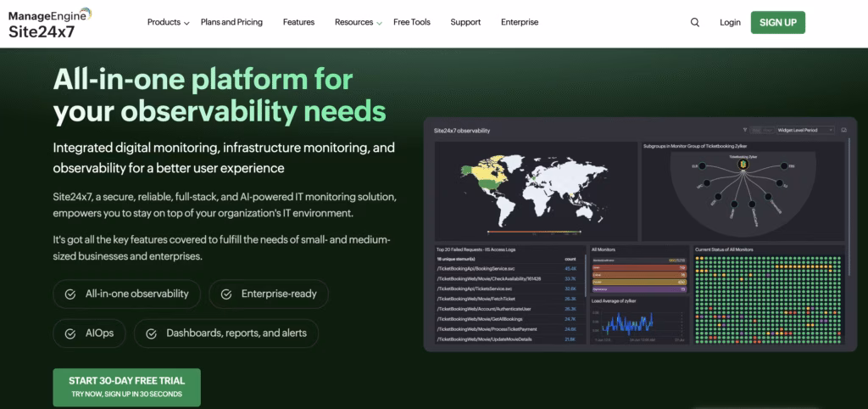Click the All-in-one observability checkmark icon
This screenshot has width=868, height=409.
point(70,294)
